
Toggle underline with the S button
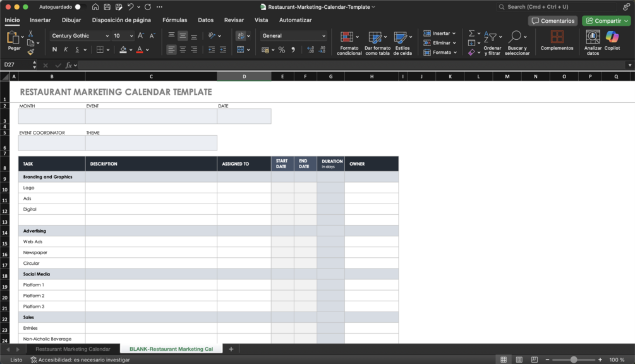coord(77,49)
